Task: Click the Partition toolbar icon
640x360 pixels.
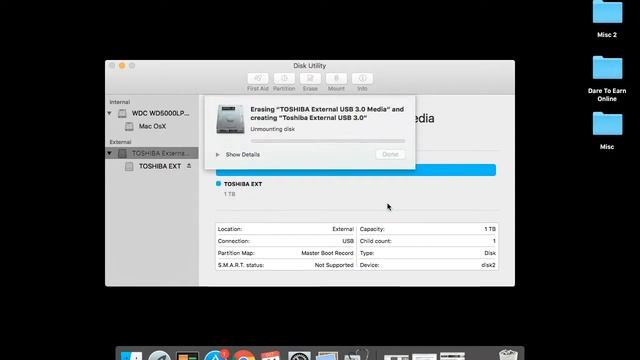Action: pyautogui.click(x=284, y=78)
